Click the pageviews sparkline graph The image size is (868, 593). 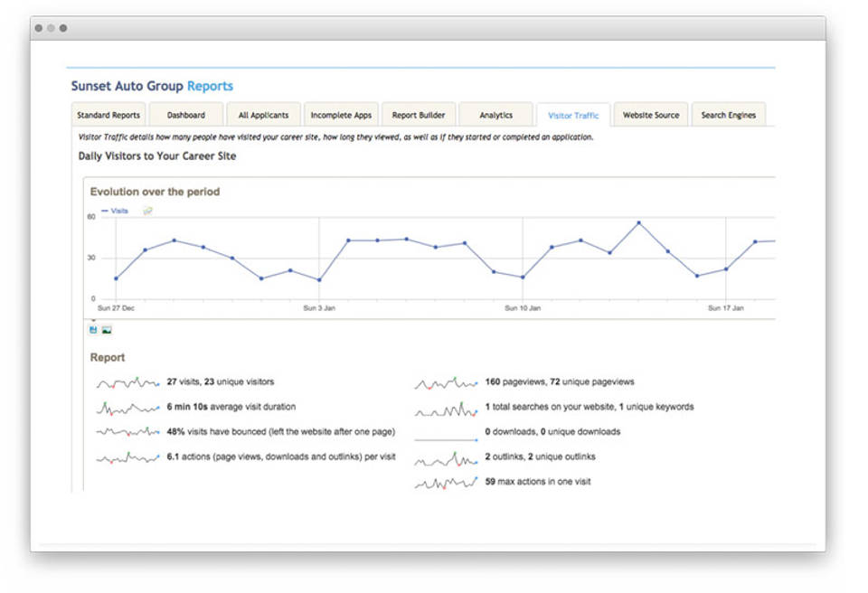(x=446, y=383)
